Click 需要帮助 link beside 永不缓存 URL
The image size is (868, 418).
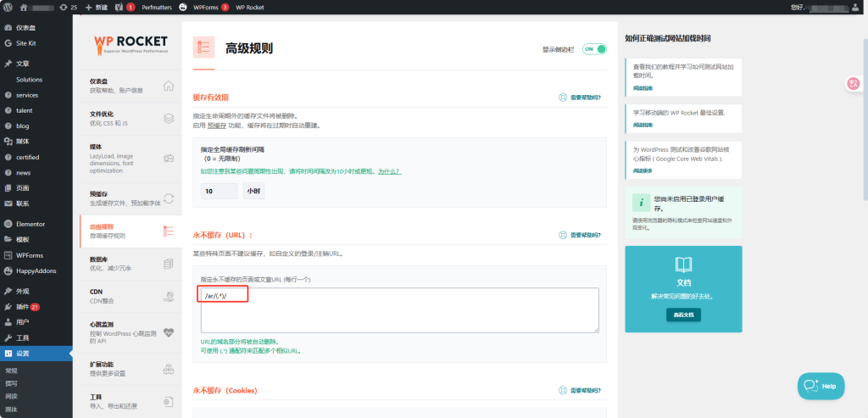pyautogui.click(x=580, y=235)
